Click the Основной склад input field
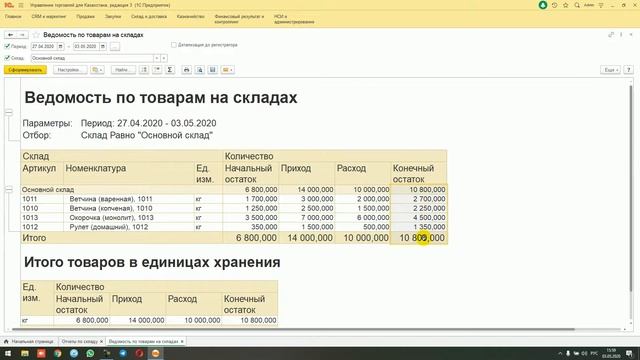 coord(92,58)
